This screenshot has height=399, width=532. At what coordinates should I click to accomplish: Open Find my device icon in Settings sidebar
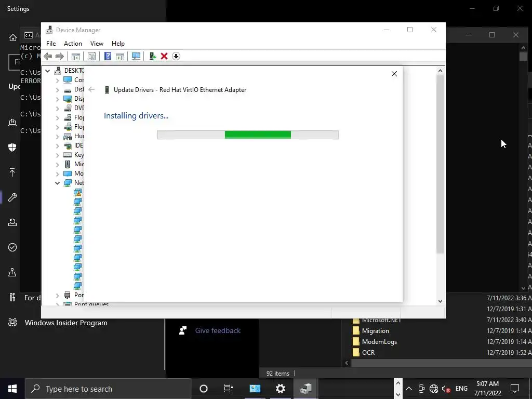pos(12,272)
